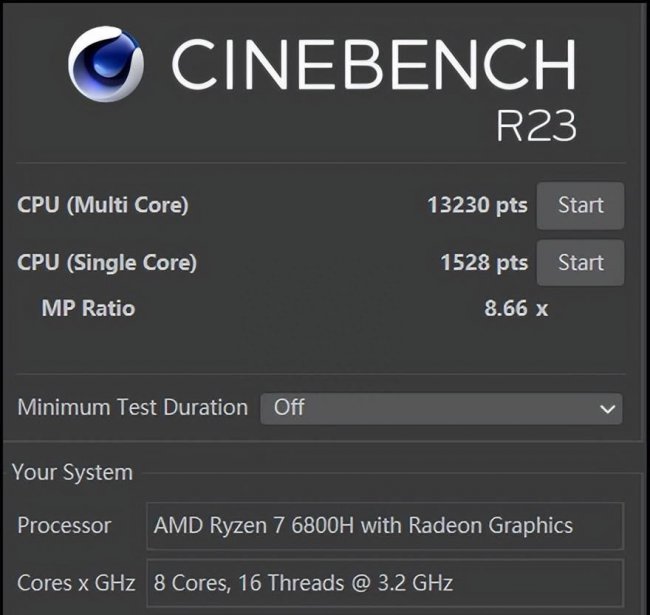Click the Cores x GHz label
The width and height of the screenshot is (650, 615).
(x=76, y=583)
